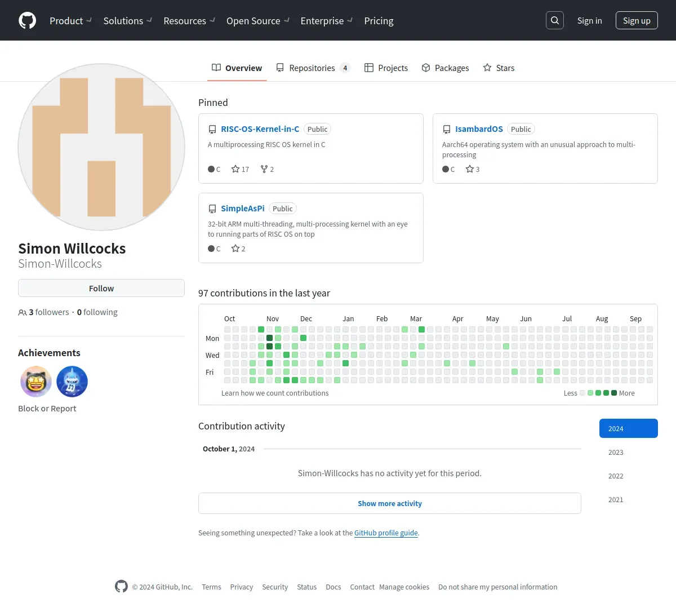Click Learn how we count contributions
676x616 pixels.
275,393
